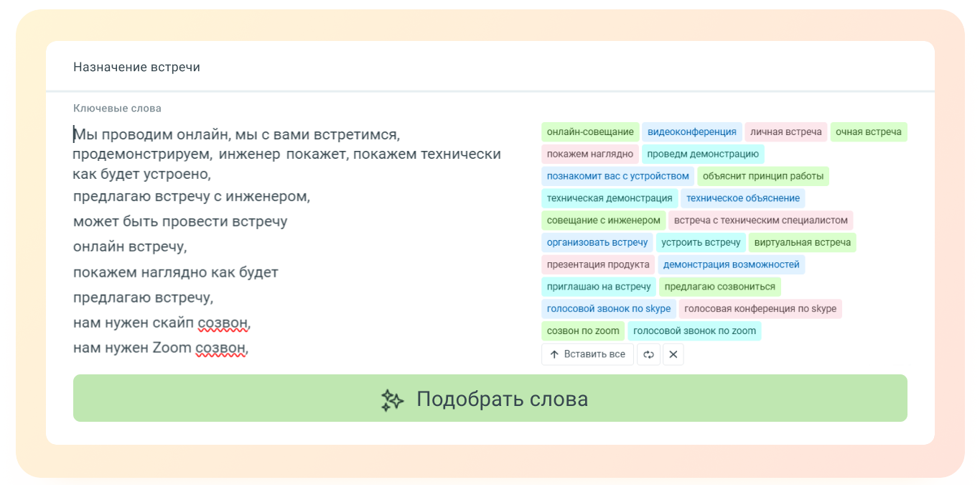Image resolution: width=980 pixels, height=485 pixels.
Task: Click the 'Ключевые слова' label
Action: click(x=117, y=108)
